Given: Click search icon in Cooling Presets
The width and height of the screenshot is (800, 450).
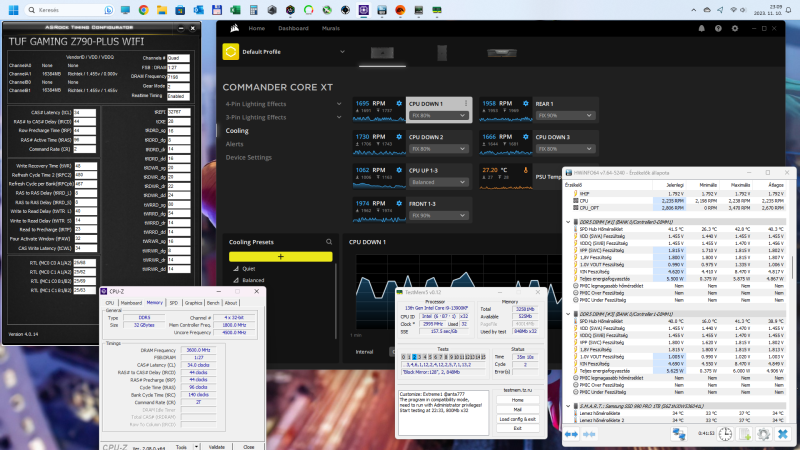Looking at the screenshot, I should coord(329,242).
